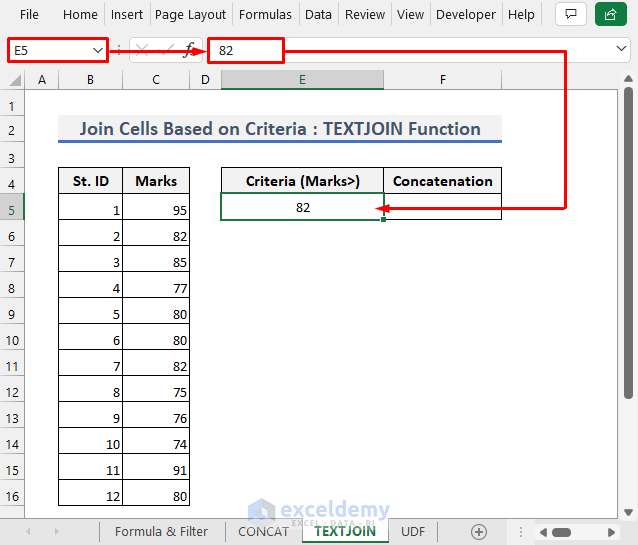Click the Marks header cell
Viewport: 638px width, 545px height.
(156, 181)
